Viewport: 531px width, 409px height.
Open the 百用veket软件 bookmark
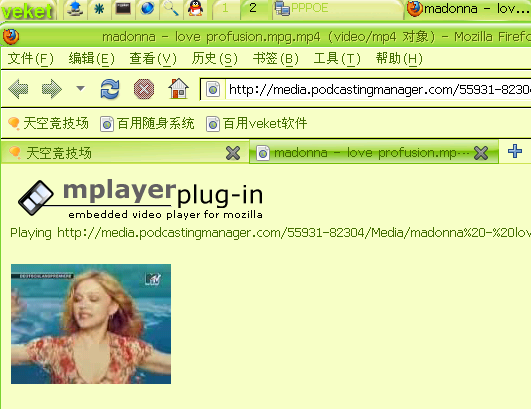pos(257,123)
